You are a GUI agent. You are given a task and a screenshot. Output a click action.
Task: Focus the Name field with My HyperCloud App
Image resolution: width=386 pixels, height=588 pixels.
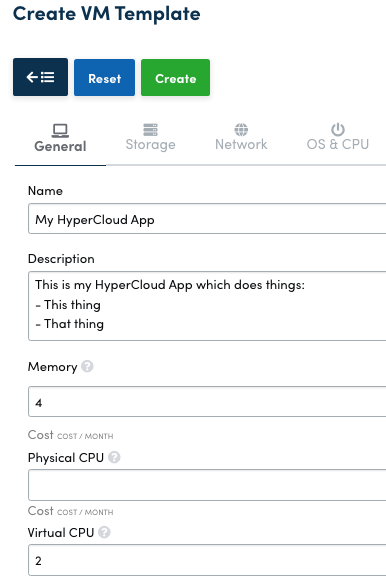coord(207,219)
